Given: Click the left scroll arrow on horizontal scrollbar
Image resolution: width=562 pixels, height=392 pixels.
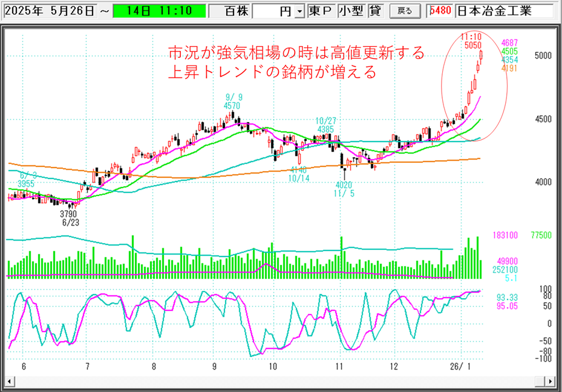Looking at the screenshot, I should pos(10,382).
